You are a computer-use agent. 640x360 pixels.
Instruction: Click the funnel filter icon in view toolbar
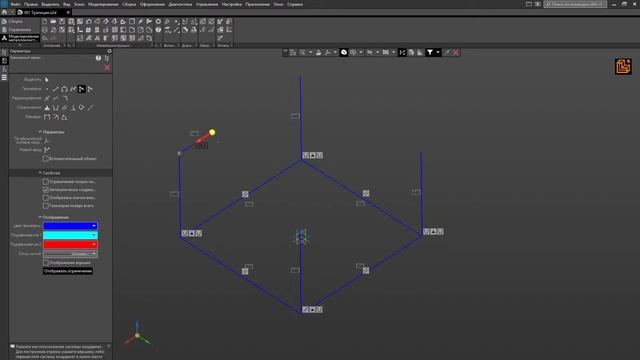[x=430, y=52]
